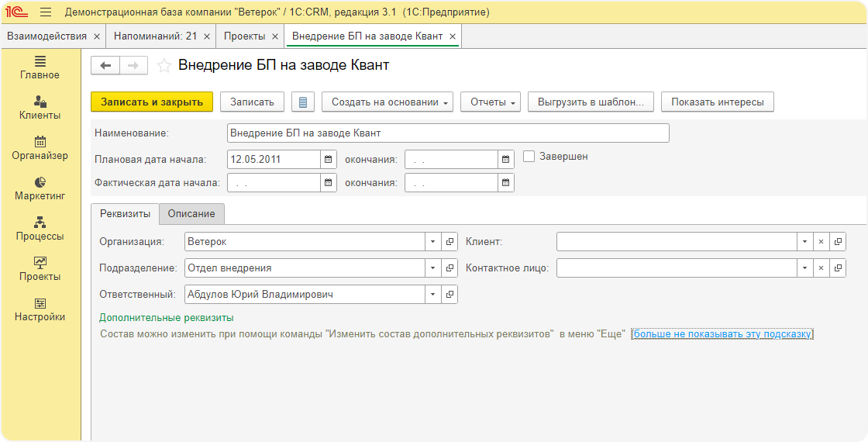Toggle the Завершен checkbox

point(529,157)
